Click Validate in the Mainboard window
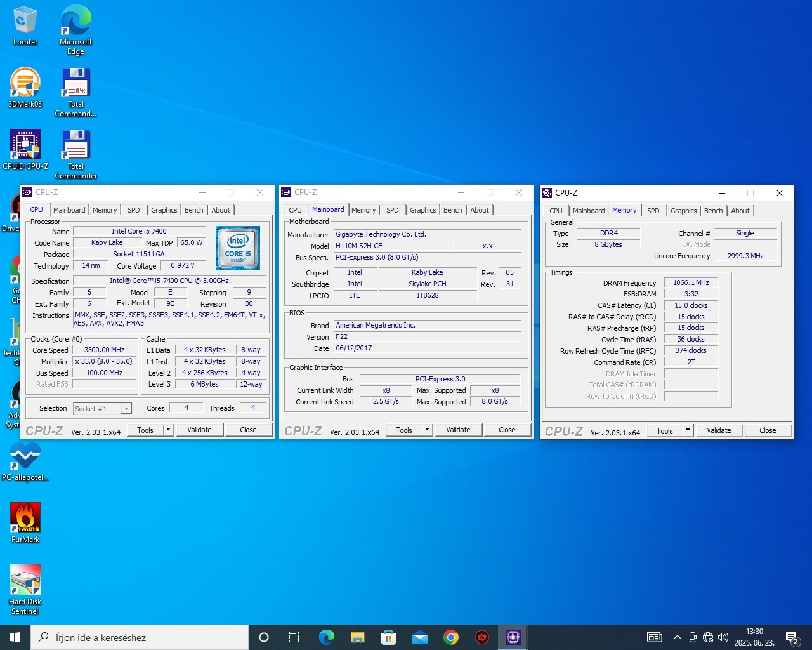Screen dimensions: 812x650 (458, 430)
